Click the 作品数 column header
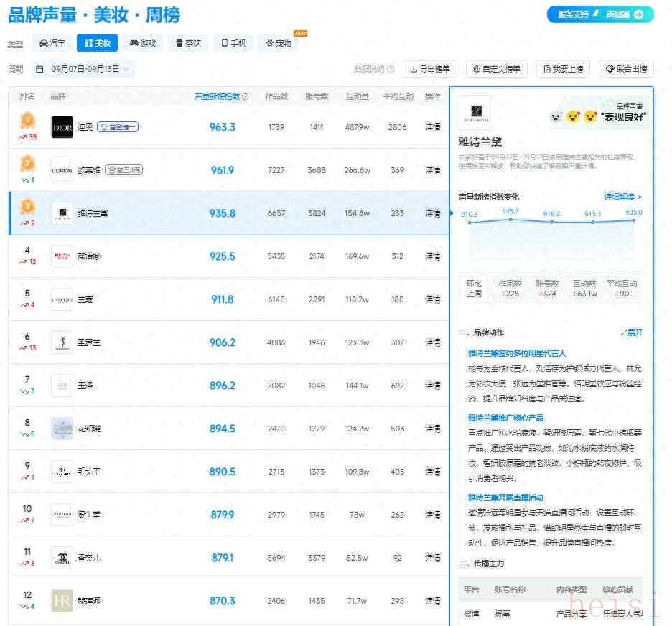The width and height of the screenshot is (672, 626). (276, 96)
